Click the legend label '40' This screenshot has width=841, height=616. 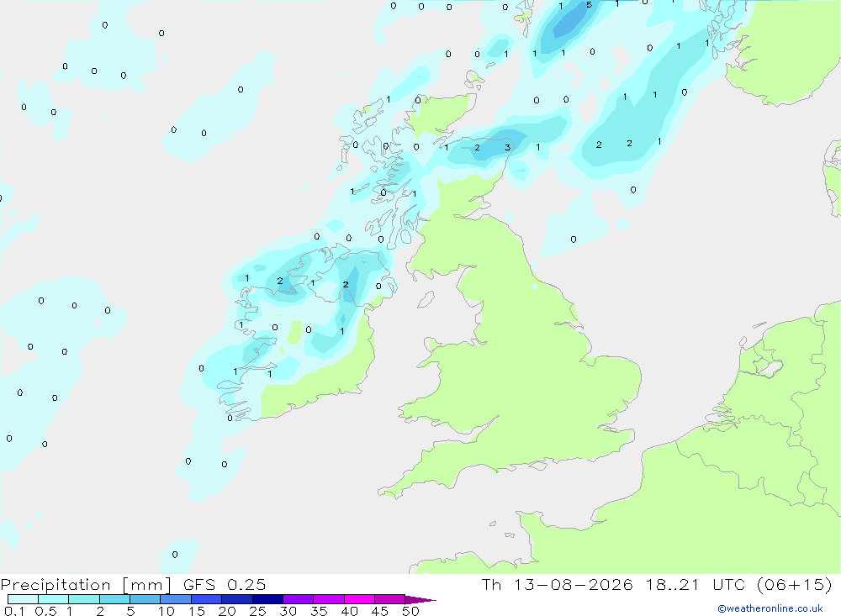coord(349,611)
